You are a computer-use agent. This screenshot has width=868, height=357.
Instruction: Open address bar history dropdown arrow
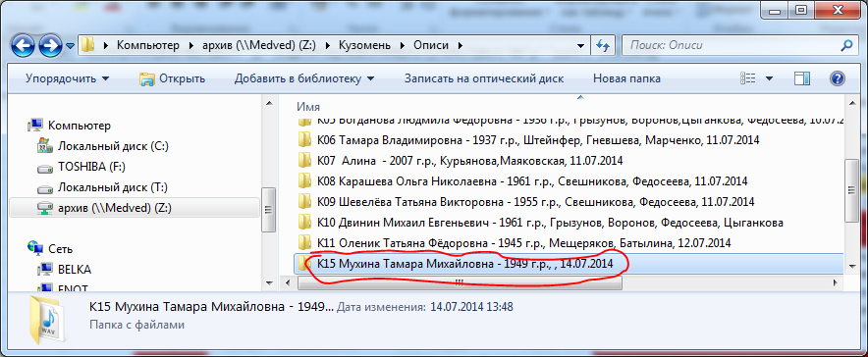click(580, 45)
